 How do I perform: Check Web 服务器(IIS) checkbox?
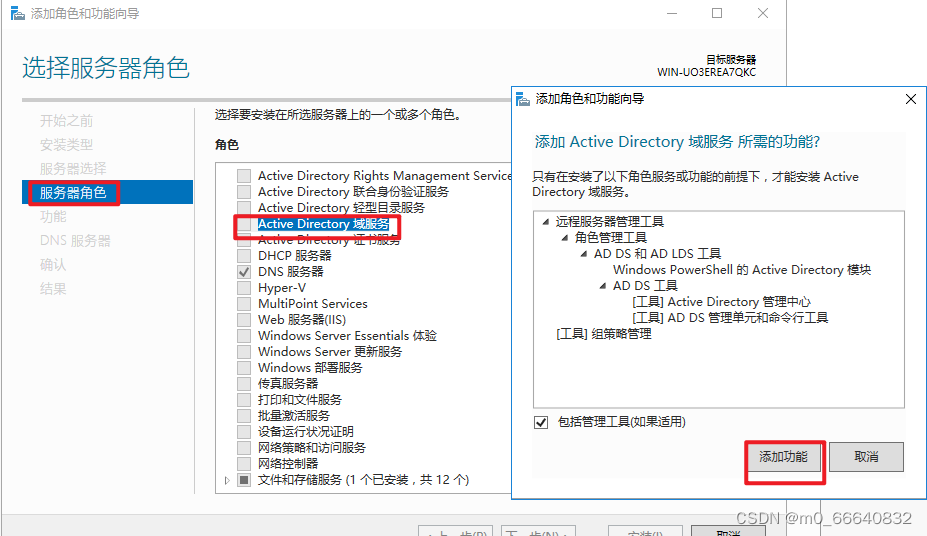[x=244, y=320]
